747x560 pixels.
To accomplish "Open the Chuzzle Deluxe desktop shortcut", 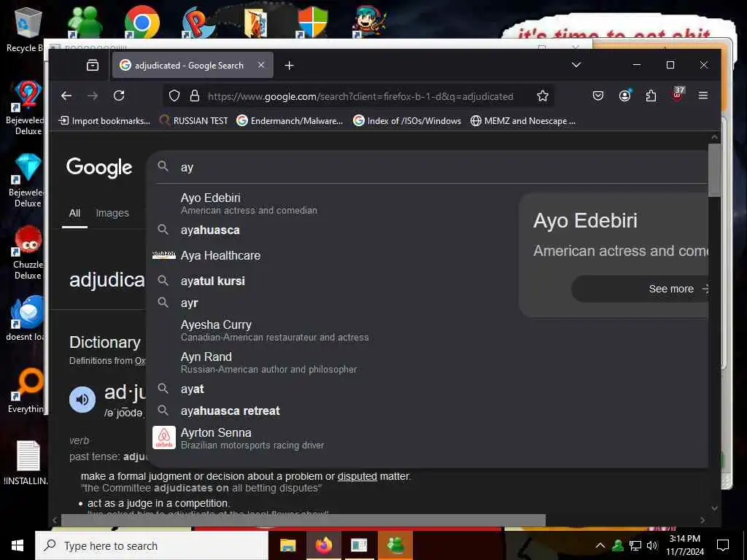I will 28,253.
